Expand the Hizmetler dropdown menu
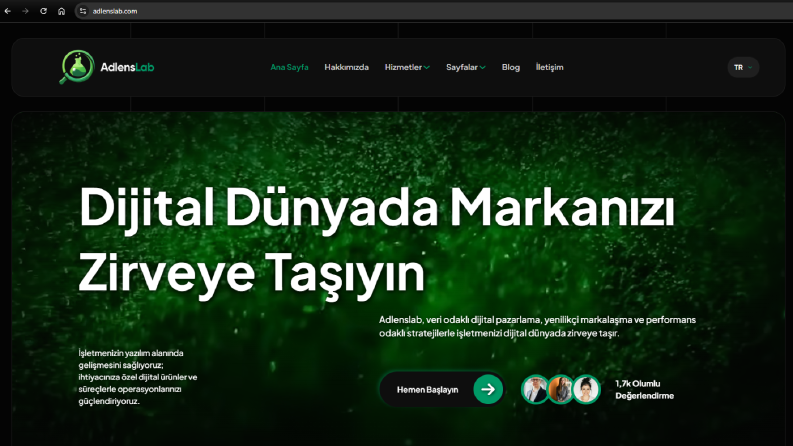This screenshot has height=446, width=793. point(407,67)
